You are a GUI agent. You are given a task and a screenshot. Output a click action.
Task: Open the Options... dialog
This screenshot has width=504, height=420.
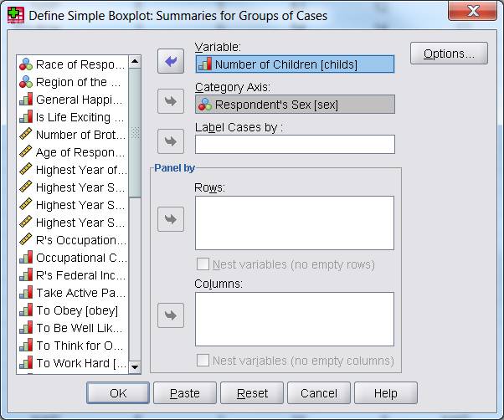click(x=449, y=54)
